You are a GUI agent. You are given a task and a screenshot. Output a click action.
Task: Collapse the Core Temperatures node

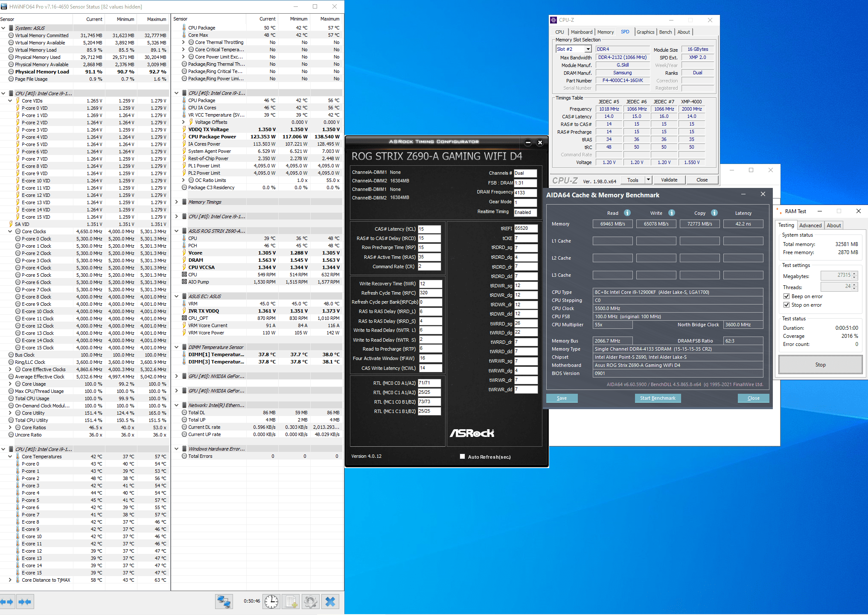(x=10, y=457)
